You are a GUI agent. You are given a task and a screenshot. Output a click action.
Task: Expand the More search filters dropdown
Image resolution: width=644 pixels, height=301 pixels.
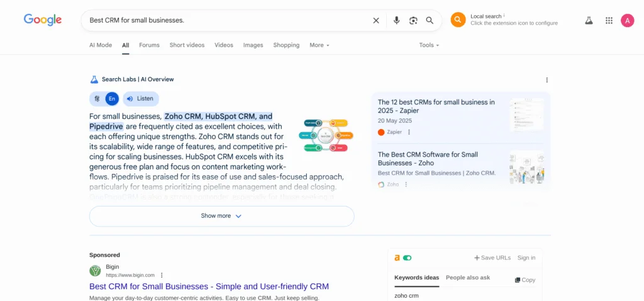[x=319, y=45]
